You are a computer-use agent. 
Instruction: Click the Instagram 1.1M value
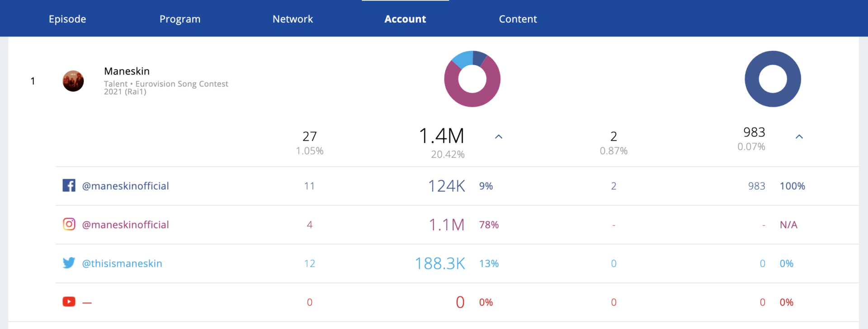[x=447, y=225]
